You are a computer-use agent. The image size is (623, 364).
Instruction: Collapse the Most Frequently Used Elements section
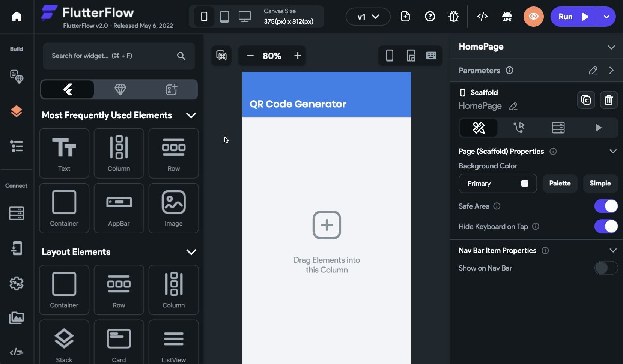tap(191, 115)
